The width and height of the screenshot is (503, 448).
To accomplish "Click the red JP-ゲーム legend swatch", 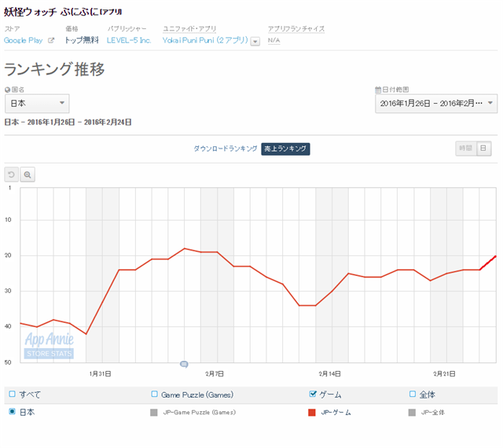I will coord(312,413).
